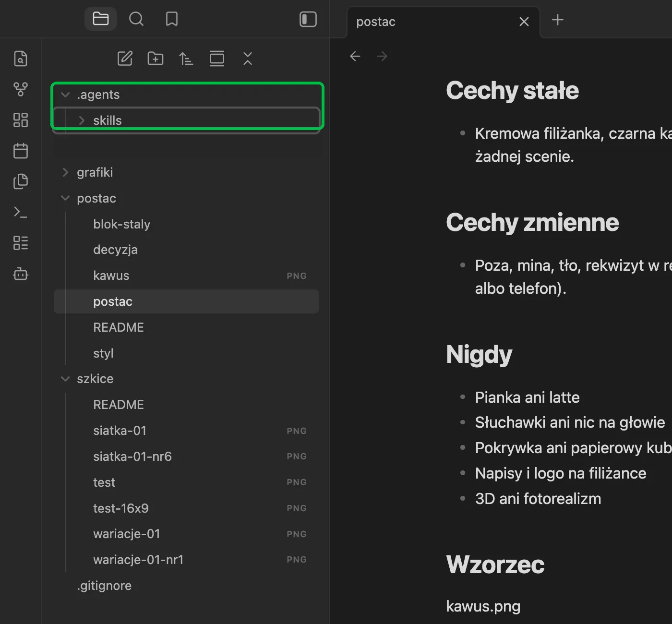Image resolution: width=672 pixels, height=624 pixels.
Task: Open the command palette terminal icon
Action: [21, 212]
